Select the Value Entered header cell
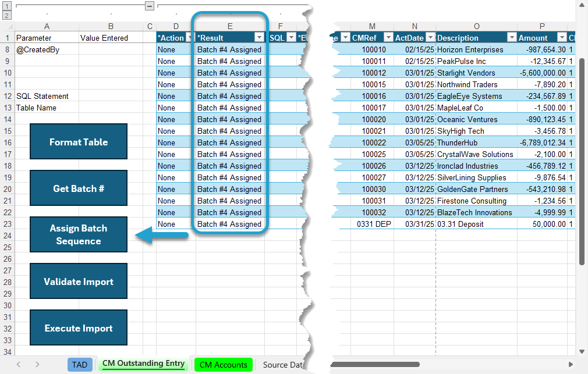Screen dimensions: 588x374 (x=111, y=38)
